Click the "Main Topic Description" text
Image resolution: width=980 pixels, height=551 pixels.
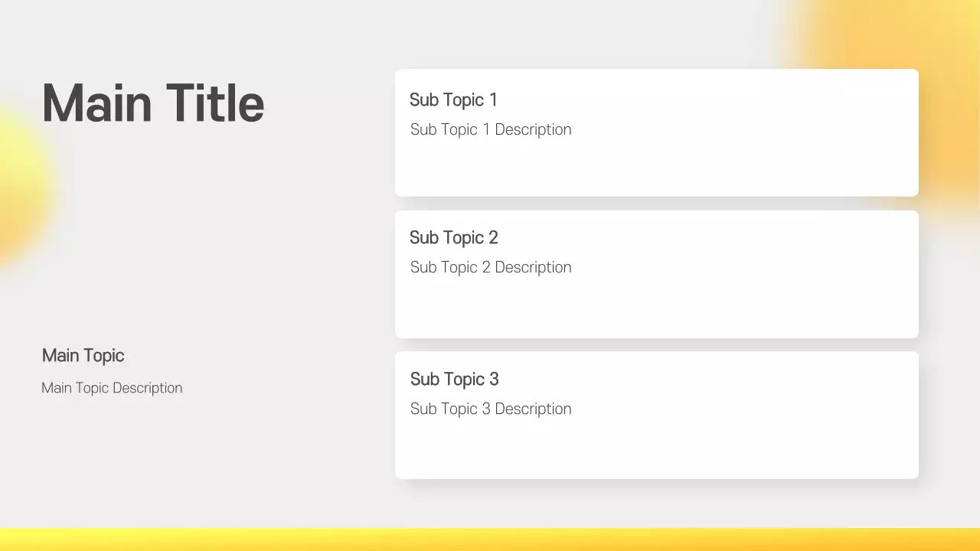pos(112,388)
